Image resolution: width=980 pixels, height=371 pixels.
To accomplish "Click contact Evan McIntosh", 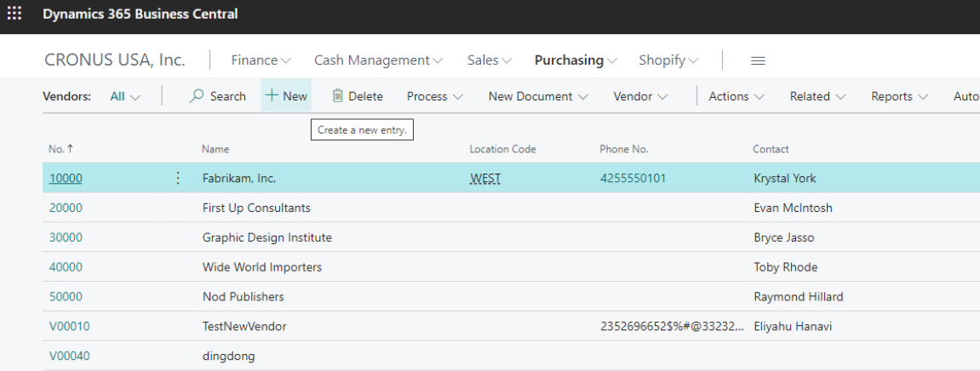I will click(794, 208).
